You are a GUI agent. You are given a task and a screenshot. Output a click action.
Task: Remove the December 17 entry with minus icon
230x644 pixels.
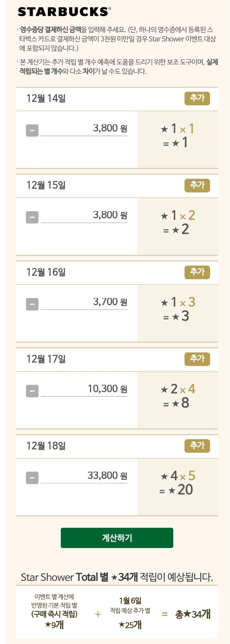[x=32, y=391]
